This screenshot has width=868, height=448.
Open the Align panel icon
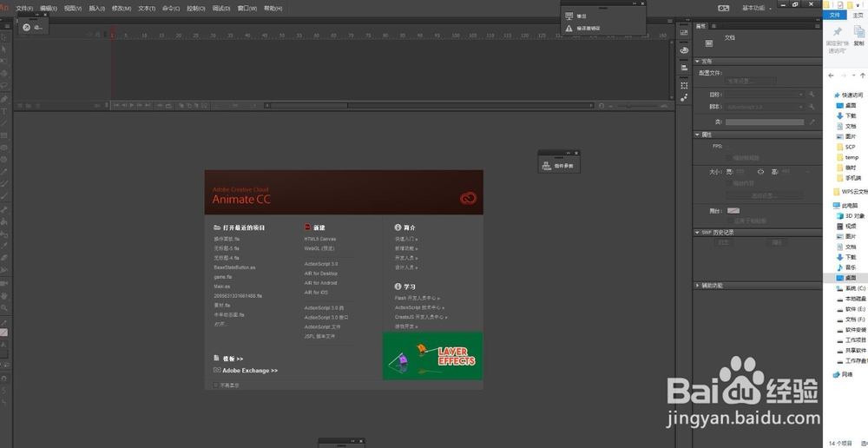pyautogui.click(x=684, y=68)
